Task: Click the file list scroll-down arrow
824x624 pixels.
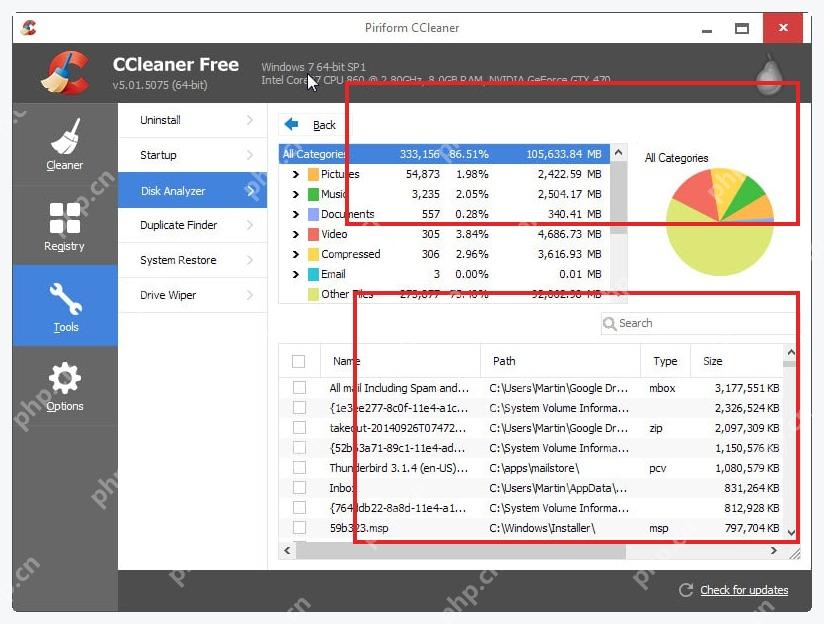Action: pos(791,533)
